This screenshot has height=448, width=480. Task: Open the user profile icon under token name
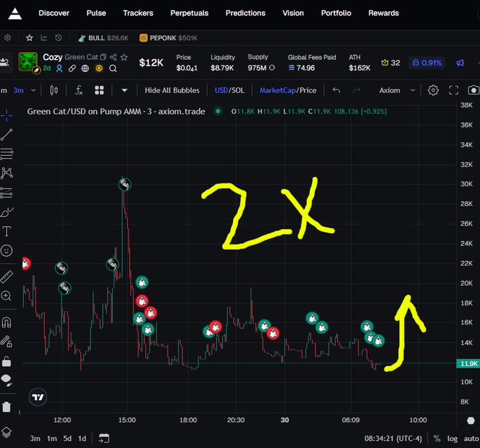click(59, 68)
